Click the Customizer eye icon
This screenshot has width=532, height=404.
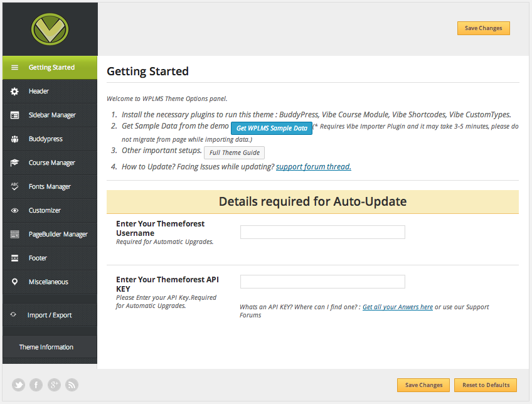point(14,211)
